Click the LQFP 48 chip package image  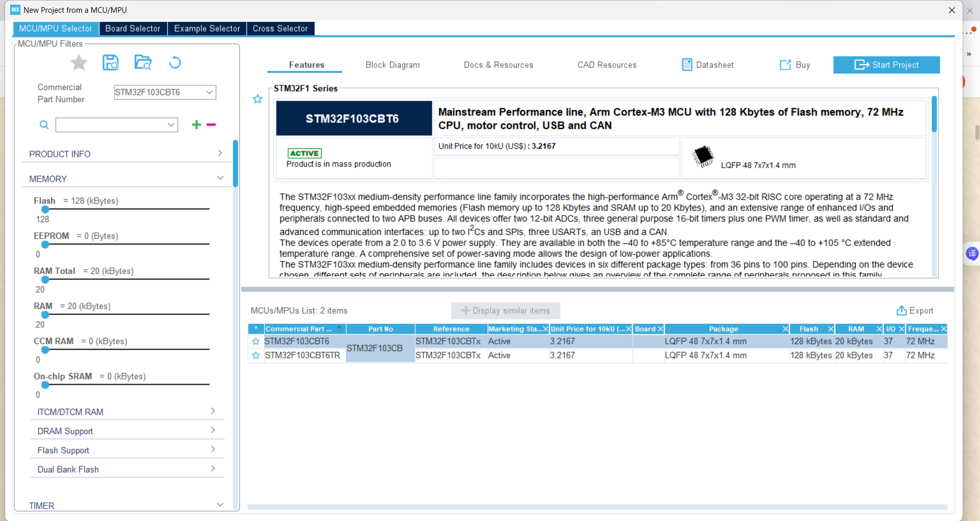click(703, 156)
